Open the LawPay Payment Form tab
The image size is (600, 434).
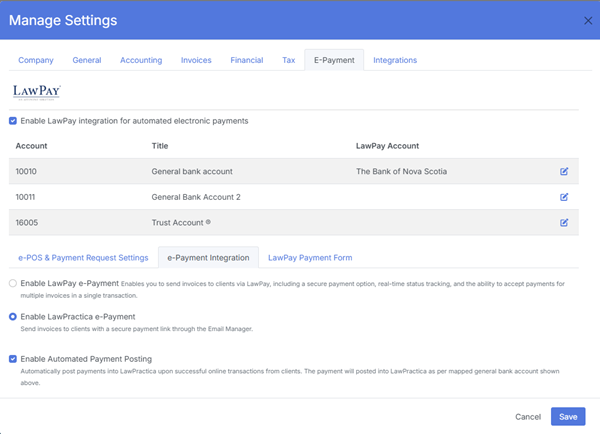[310, 258]
